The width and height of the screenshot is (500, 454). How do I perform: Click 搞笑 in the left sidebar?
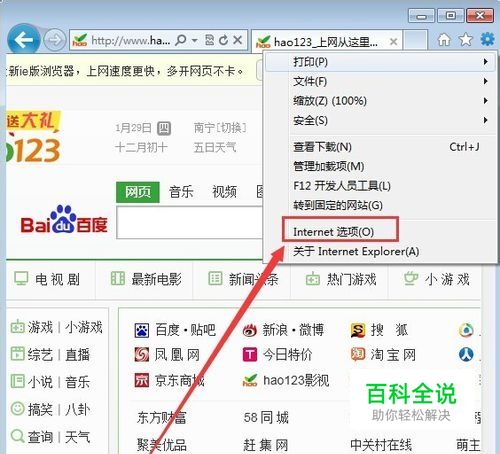[x=40, y=409]
